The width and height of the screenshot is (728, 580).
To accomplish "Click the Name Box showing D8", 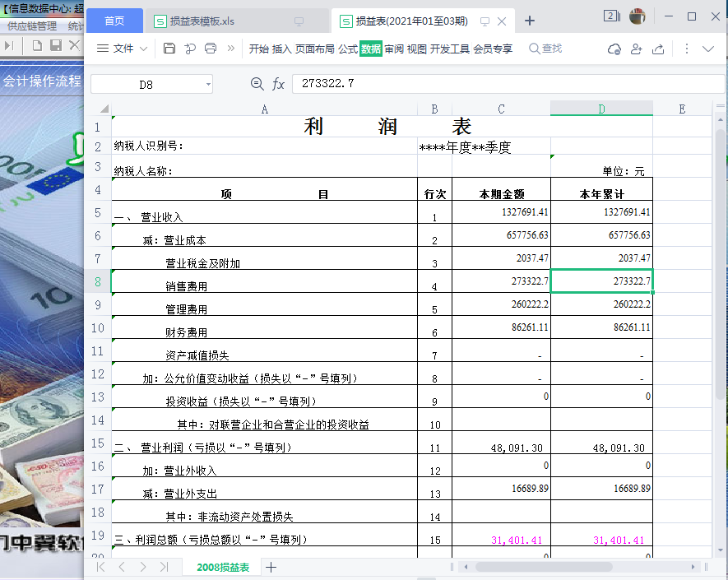I will click(x=146, y=85).
